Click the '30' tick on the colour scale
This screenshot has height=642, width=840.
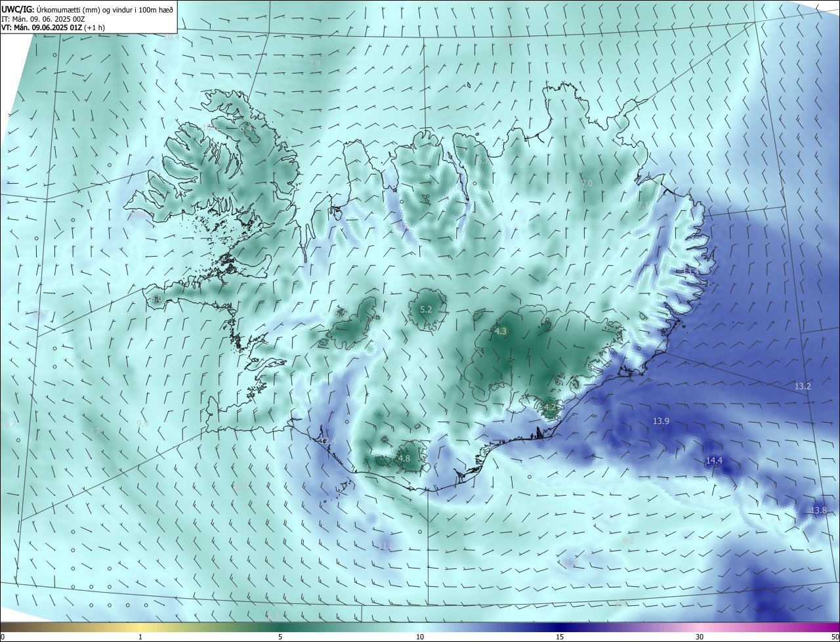[700, 637]
